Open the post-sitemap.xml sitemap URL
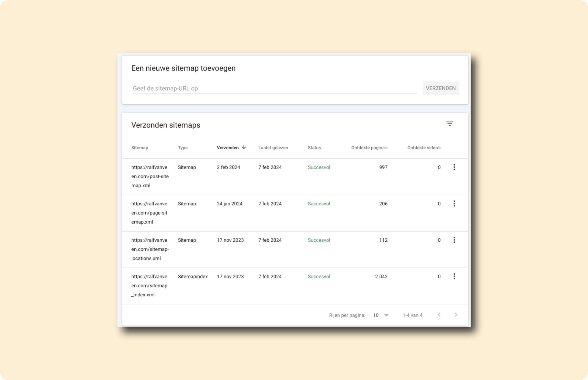The height and width of the screenshot is (380, 588). click(x=150, y=176)
